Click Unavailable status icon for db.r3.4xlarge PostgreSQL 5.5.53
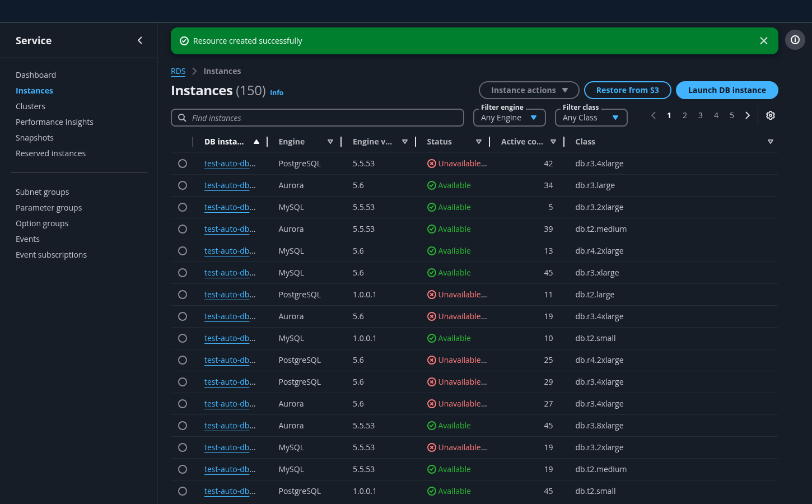Image resolution: width=812 pixels, height=504 pixels. coord(432,164)
